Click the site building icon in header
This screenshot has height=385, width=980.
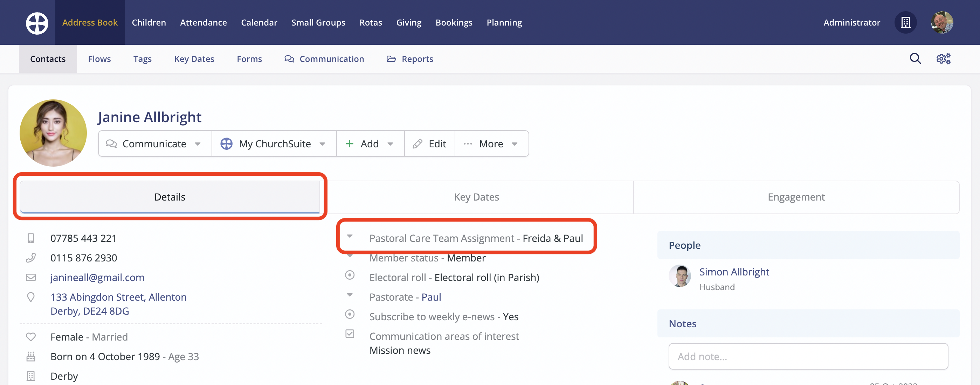(905, 22)
